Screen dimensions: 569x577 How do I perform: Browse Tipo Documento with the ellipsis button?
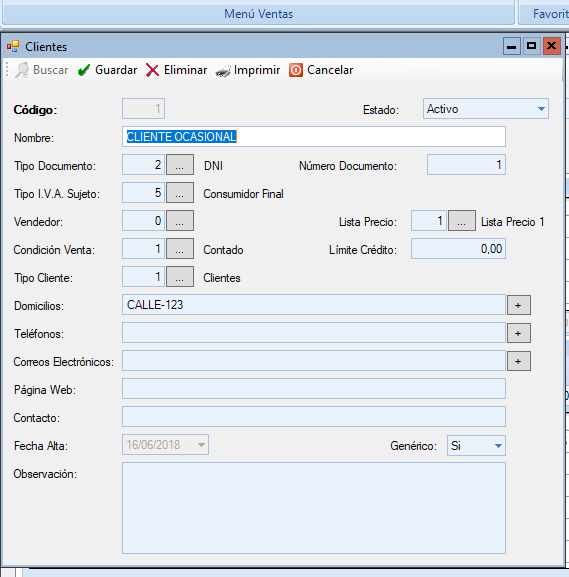180,165
